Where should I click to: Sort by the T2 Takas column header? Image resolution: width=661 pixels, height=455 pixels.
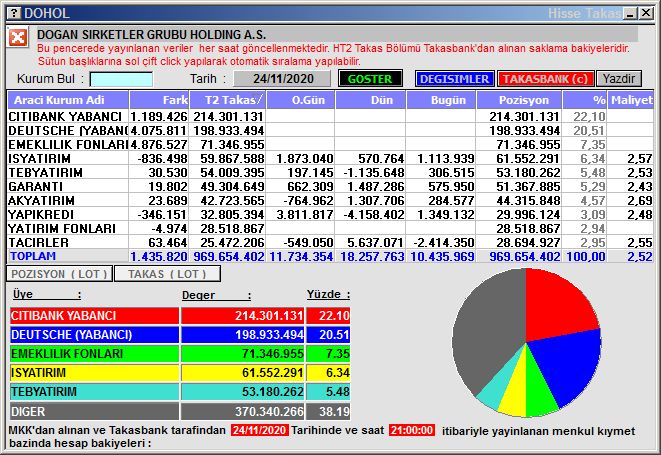228,100
